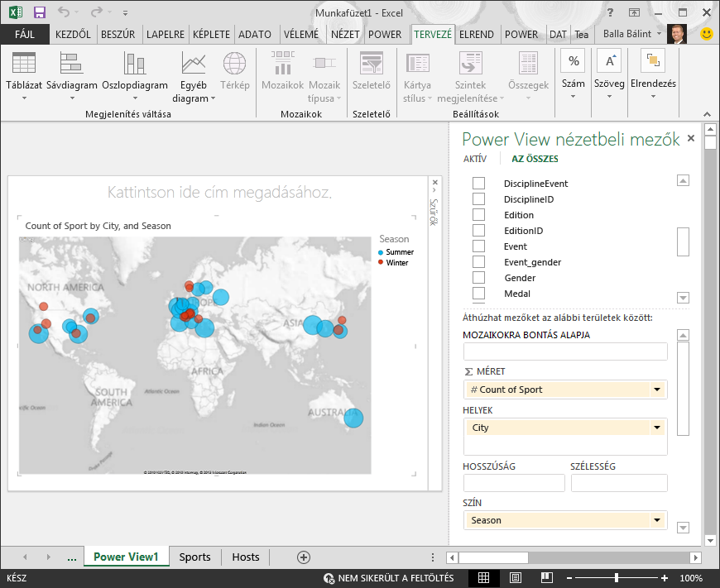Click the zoom slider handle
Image resolution: width=720 pixels, height=588 pixels.
pos(617,578)
